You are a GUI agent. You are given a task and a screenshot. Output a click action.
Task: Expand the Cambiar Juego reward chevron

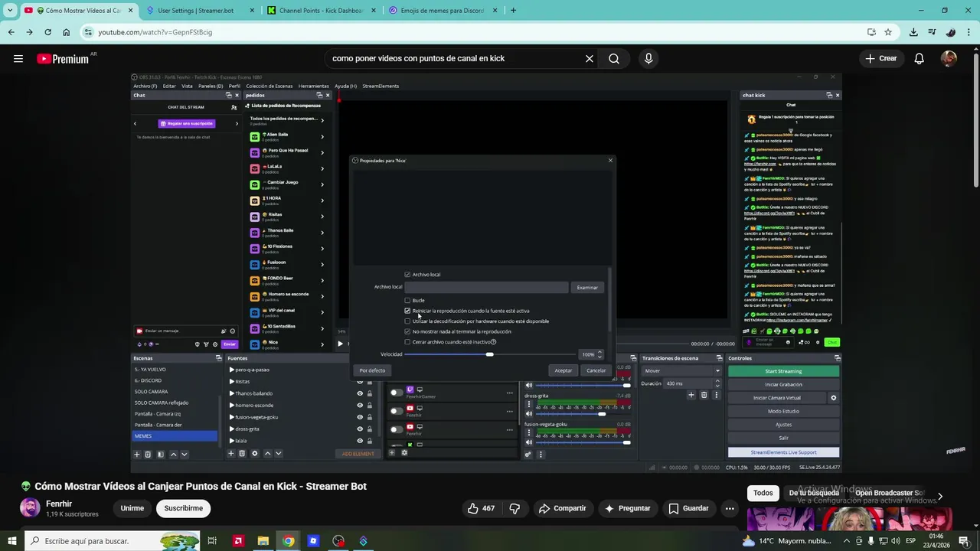click(x=322, y=184)
